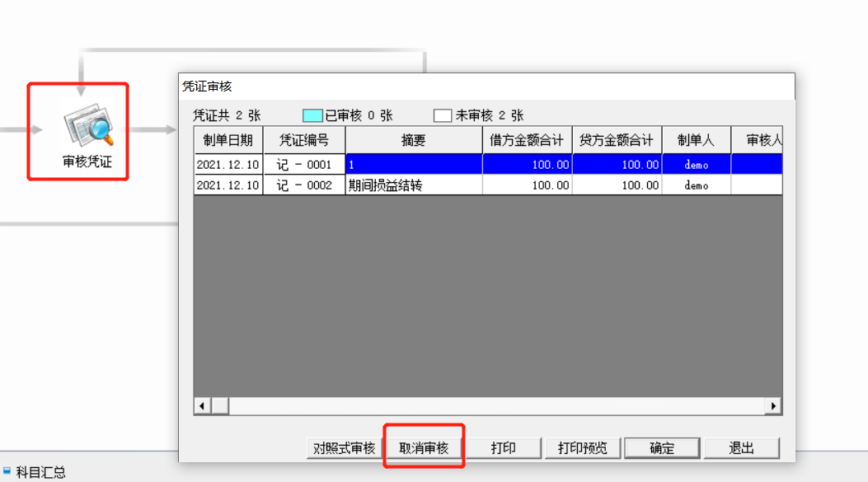Image resolution: width=868 pixels, height=482 pixels.
Task: Click the 摘要 column header
Action: (x=414, y=140)
